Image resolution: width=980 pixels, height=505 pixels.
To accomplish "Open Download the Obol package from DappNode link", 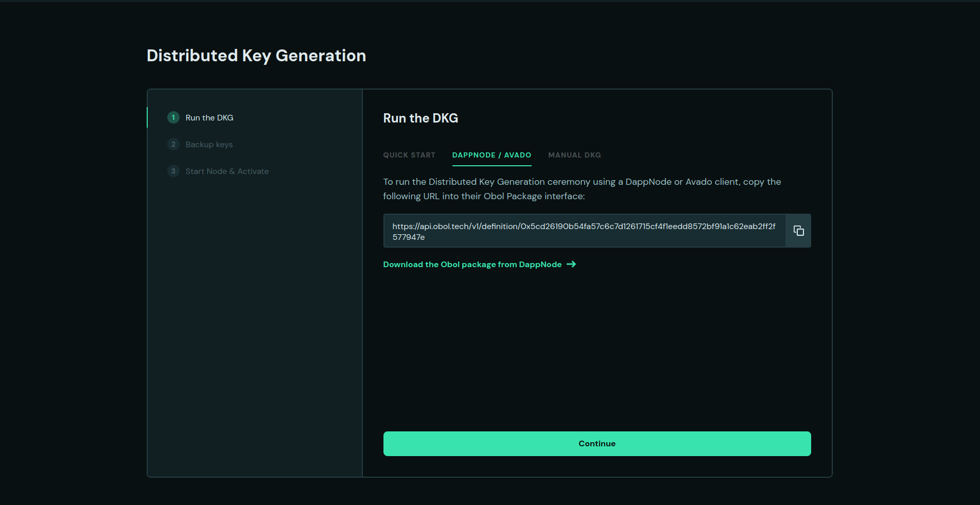I will coord(472,264).
